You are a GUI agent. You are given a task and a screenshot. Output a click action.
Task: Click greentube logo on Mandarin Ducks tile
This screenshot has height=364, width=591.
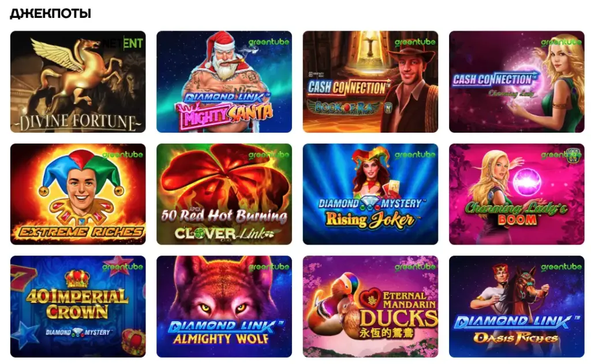point(415,267)
